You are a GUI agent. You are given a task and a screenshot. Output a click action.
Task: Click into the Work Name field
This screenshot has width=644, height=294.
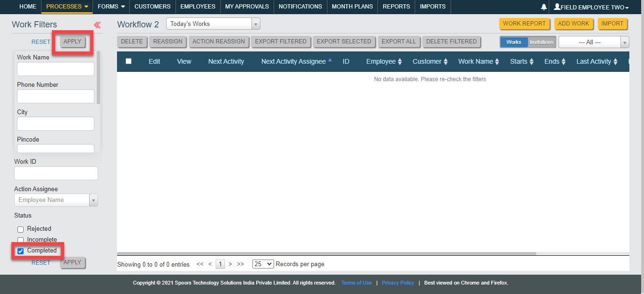pyautogui.click(x=56, y=69)
